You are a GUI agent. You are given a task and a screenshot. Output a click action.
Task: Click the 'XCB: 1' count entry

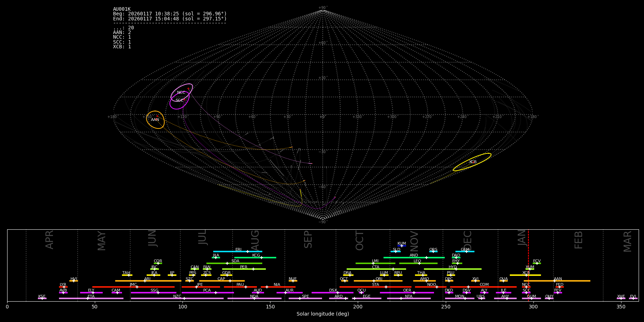click(x=122, y=47)
